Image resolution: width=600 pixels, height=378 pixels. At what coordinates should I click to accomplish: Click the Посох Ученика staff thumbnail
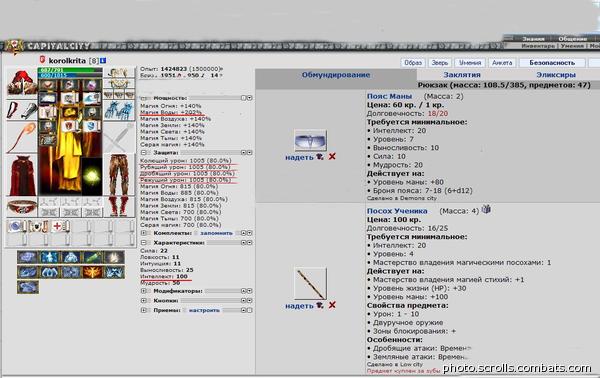click(310, 284)
